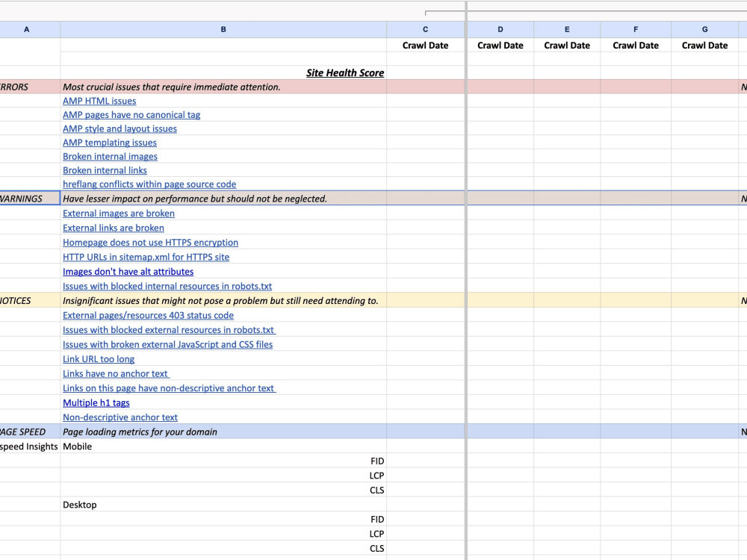This screenshot has width=747, height=560.
Task: Select the PAGE SPEED section label cell
Action: pos(30,432)
